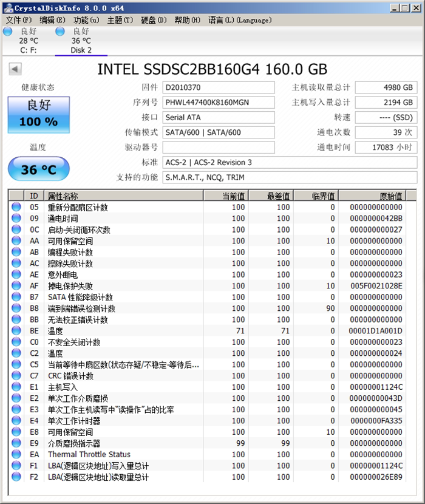Click the status icon of row AC
Viewport: 425px width, 504px height.
[16, 263]
